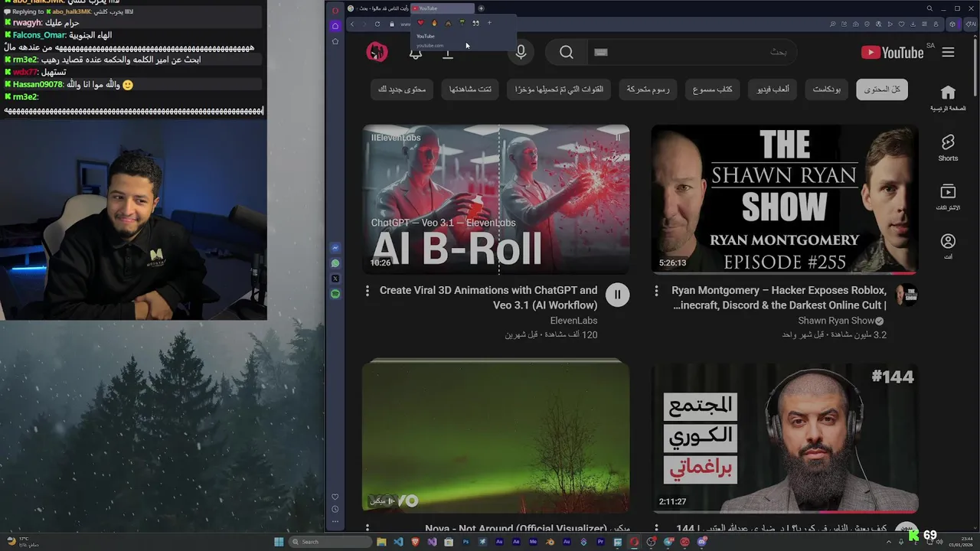Open the Shawn Ryan Show episode #255 thumbnail
This screenshot has width=980, height=551.
tap(785, 200)
